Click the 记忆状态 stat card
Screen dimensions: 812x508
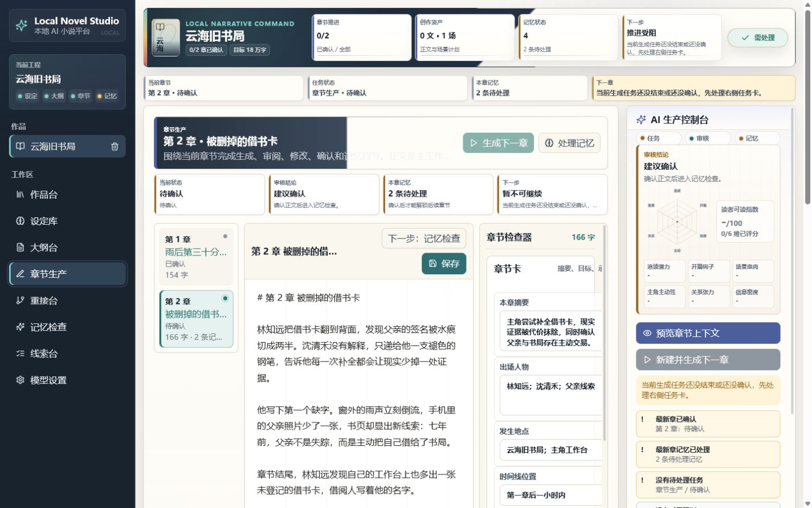pos(568,38)
